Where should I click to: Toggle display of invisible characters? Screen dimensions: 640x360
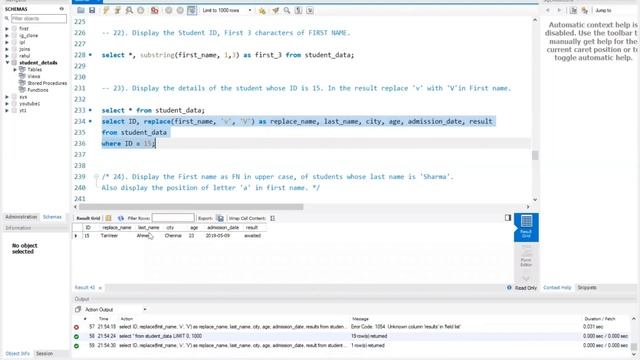point(298,11)
